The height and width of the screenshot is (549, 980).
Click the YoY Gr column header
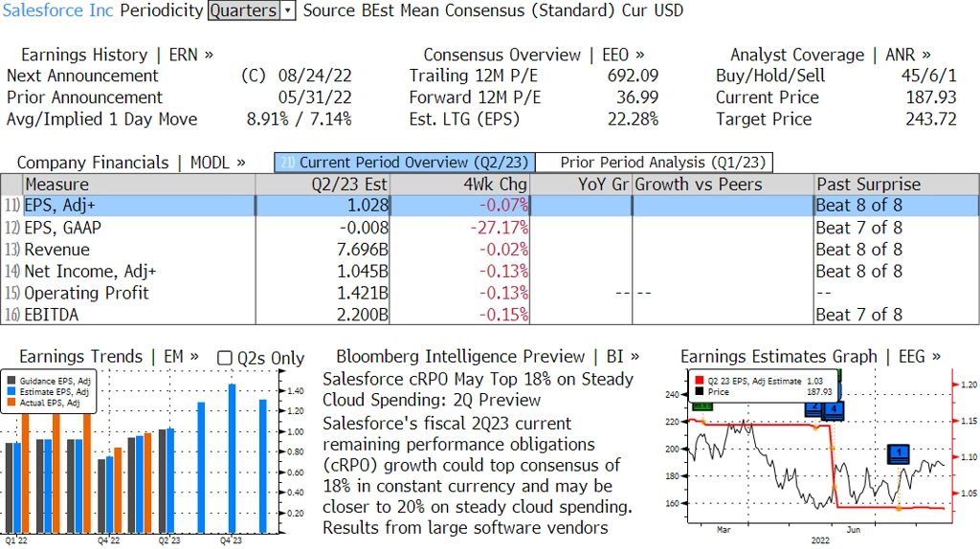581,185
